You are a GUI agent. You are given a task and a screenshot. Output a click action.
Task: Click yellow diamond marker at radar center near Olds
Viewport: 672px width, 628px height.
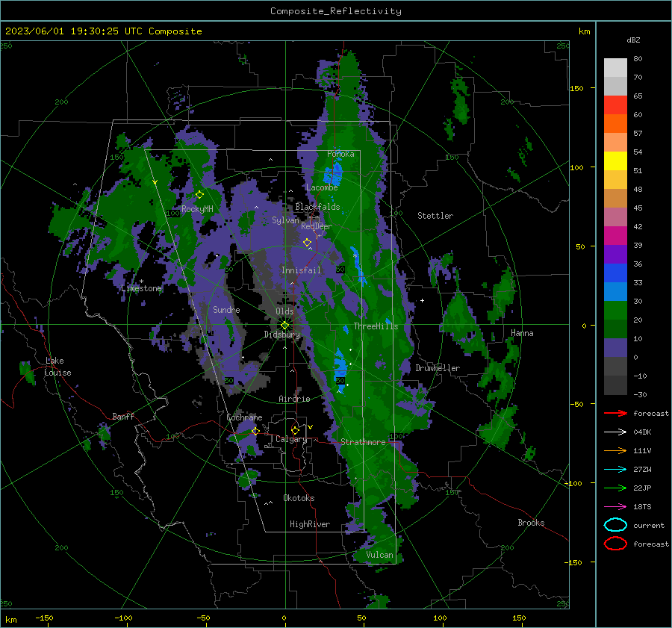pyautogui.click(x=285, y=326)
